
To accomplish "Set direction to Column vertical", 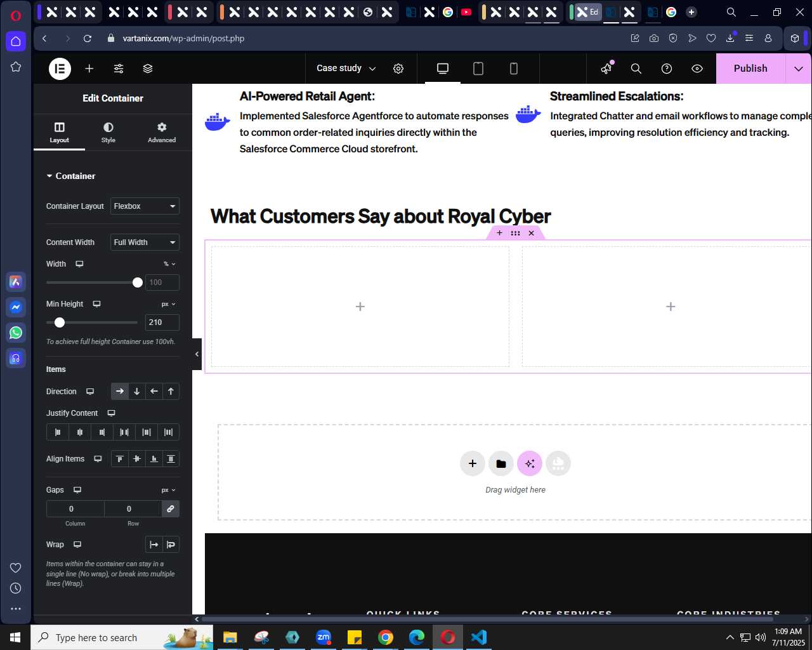I will click(x=137, y=392).
